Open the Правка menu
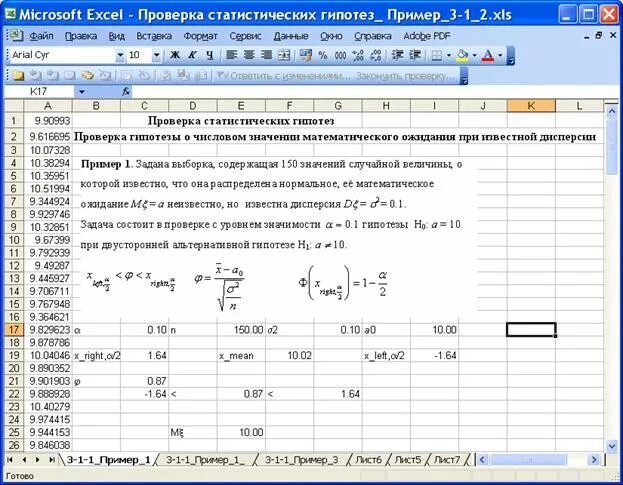The width and height of the screenshot is (623, 485). pyautogui.click(x=81, y=36)
